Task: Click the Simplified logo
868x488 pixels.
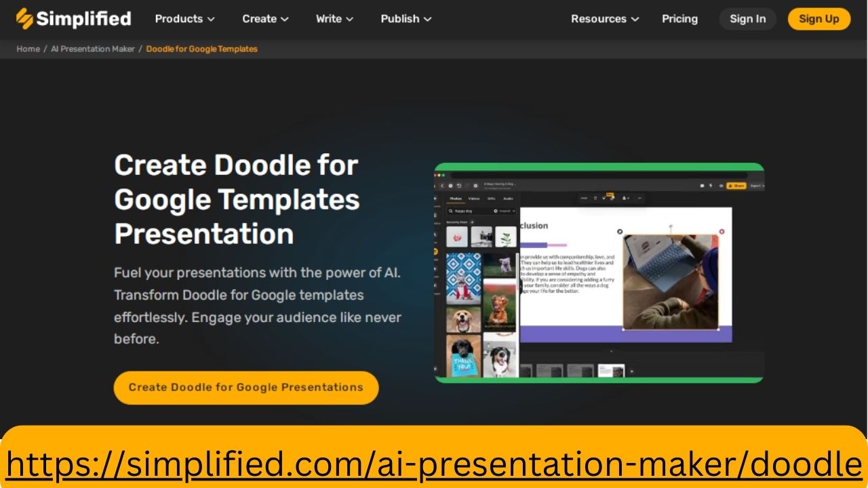Action: coord(73,19)
